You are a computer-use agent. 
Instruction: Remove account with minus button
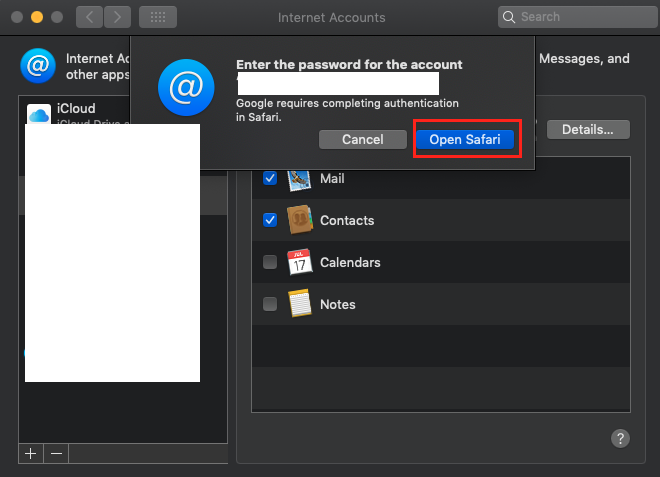[56, 453]
